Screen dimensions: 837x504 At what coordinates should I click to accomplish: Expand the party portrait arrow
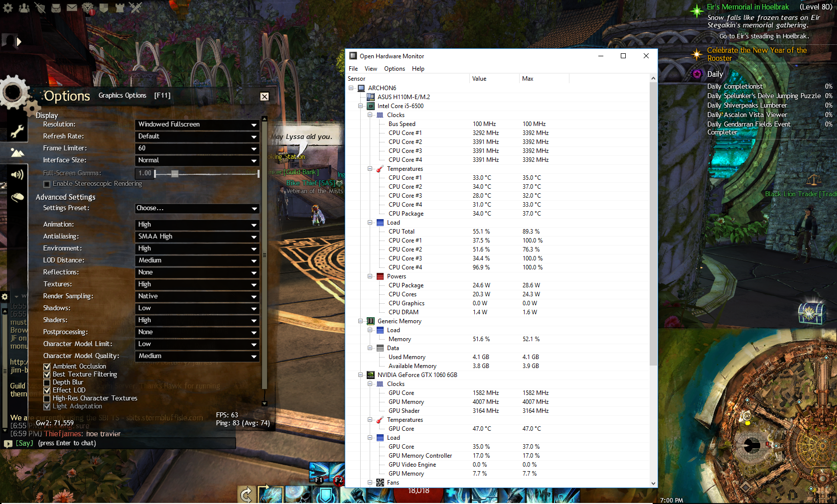pyautogui.click(x=19, y=42)
